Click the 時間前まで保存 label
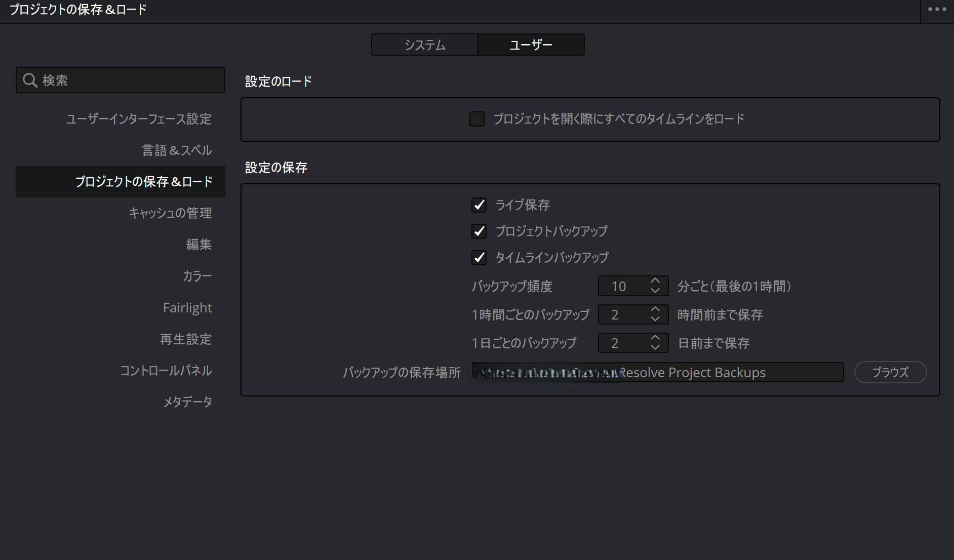 720,314
